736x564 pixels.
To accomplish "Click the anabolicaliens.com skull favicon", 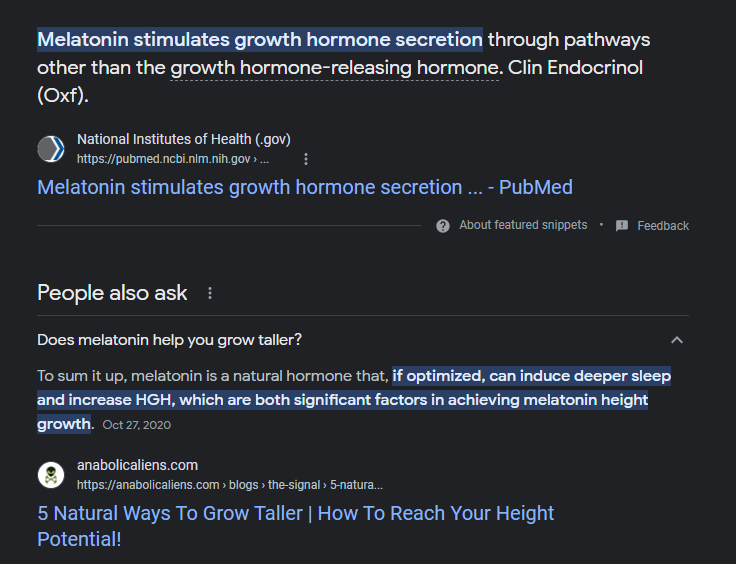I will click(51, 475).
